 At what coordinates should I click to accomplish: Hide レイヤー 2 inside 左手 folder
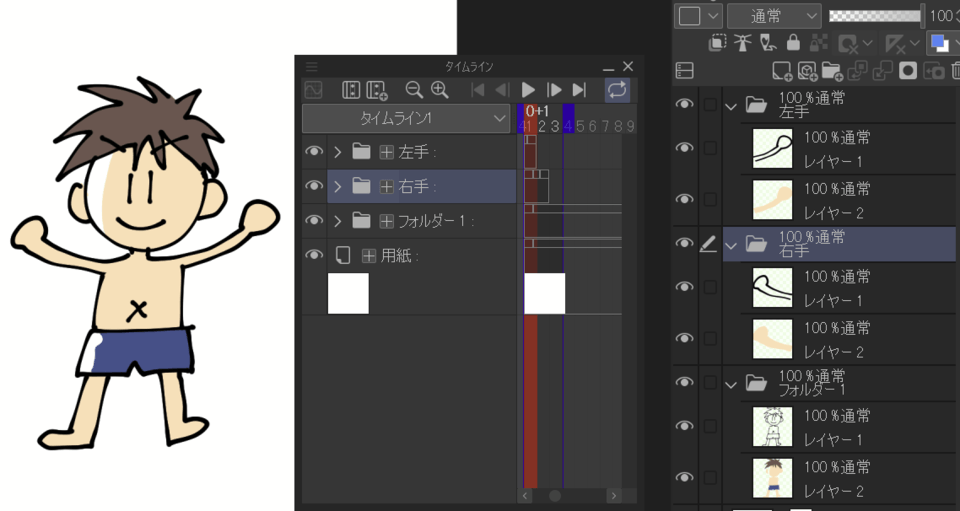point(684,199)
